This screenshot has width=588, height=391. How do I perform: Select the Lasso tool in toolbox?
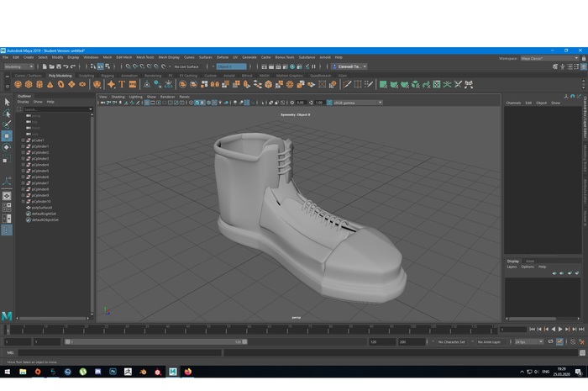point(7,113)
